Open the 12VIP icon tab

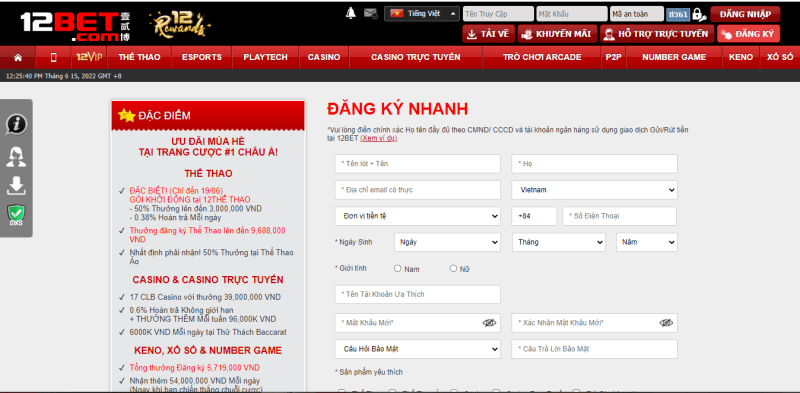point(89,57)
